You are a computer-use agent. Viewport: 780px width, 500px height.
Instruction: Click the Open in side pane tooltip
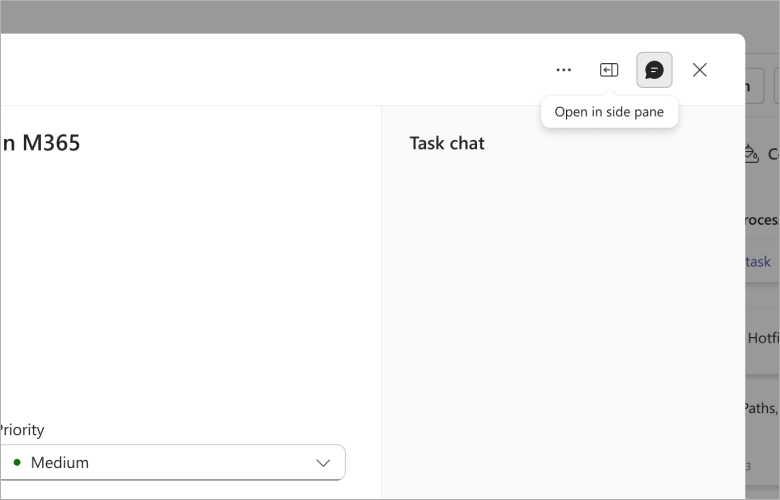609,112
